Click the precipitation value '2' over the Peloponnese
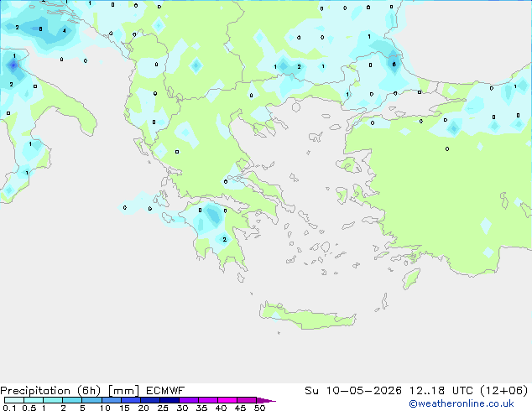This screenshot has height=411, width=532. coord(224,239)
